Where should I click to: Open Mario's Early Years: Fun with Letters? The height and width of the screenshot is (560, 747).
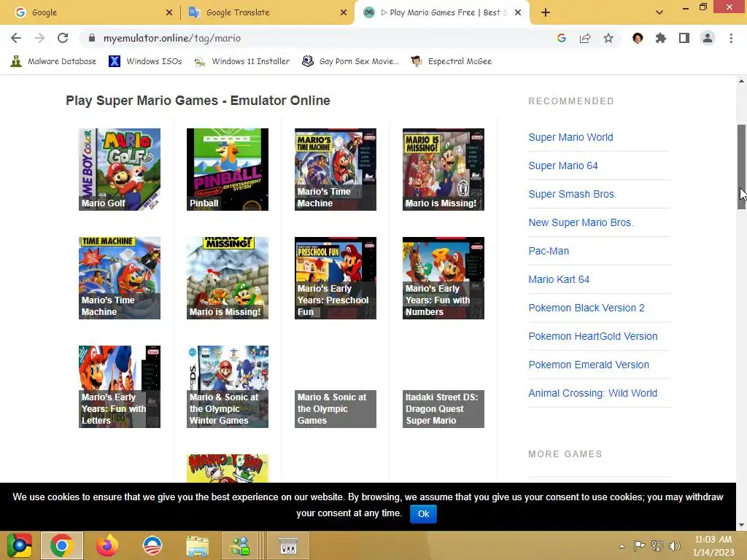point(120,386)
